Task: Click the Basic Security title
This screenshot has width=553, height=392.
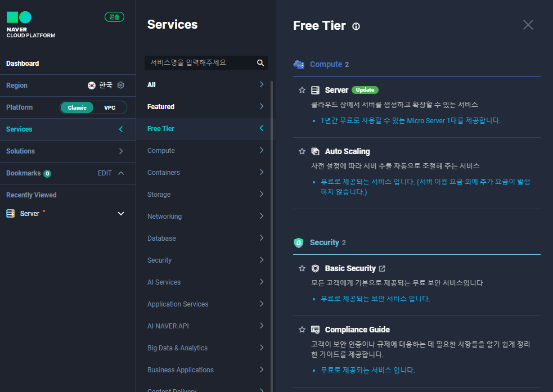Action: click(350, 269)
